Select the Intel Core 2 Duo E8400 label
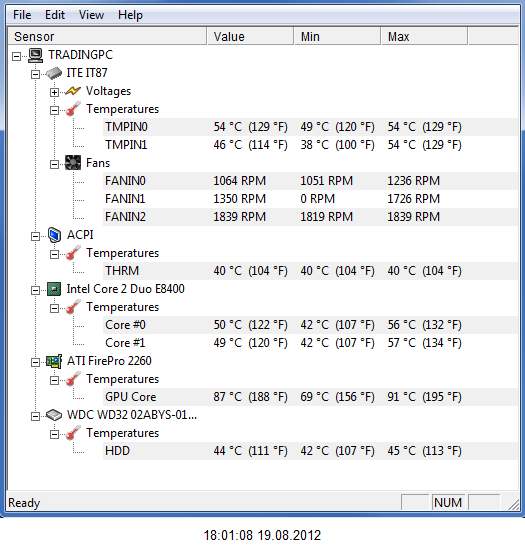Viewport: 525px width, 552px height. [125, 289]
